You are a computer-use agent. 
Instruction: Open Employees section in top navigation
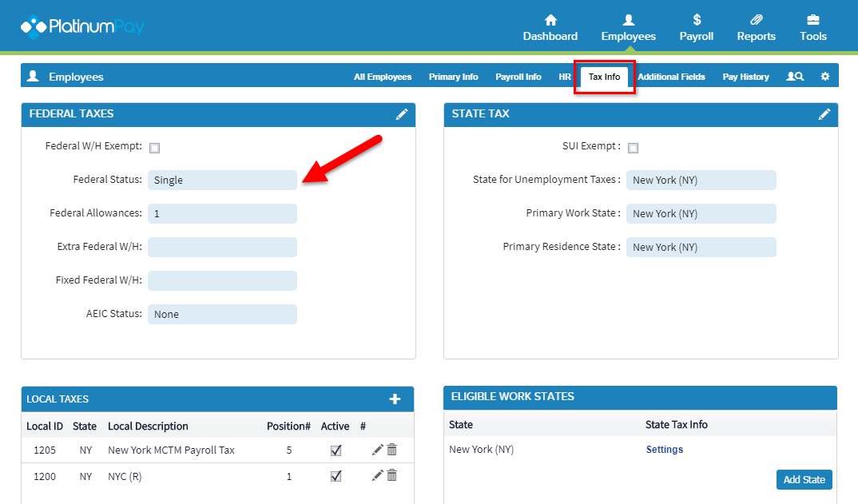(628, 29)
